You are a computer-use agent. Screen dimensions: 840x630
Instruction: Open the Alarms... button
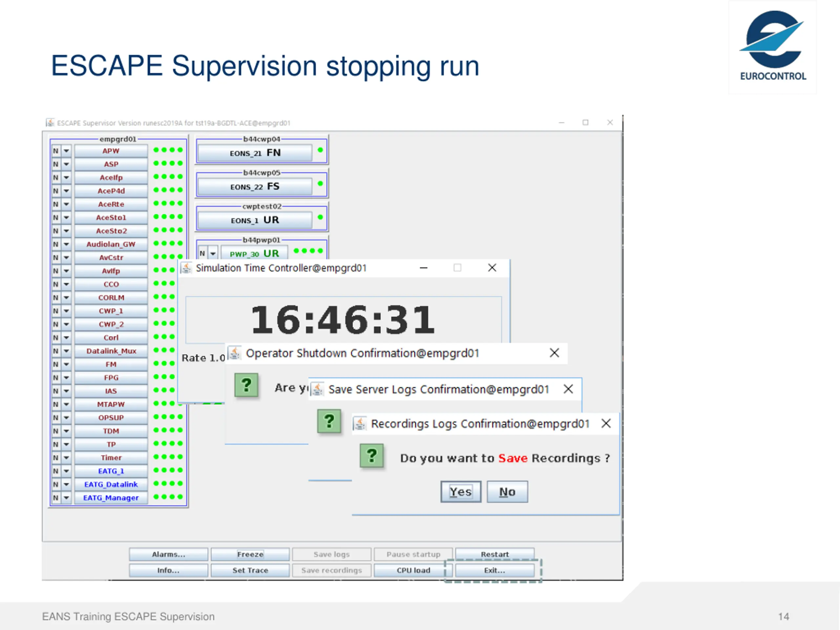click(x=169, y=555)
